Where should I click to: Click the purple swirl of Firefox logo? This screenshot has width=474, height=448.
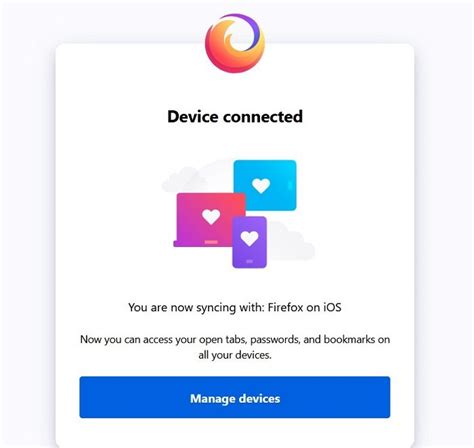(x=255, y=32)
